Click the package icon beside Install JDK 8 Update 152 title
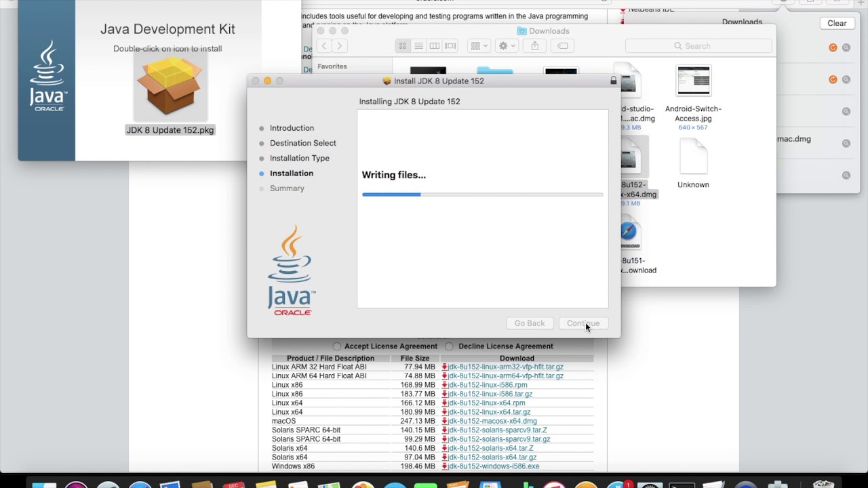The image size is (868, 488). click(387, 81)
